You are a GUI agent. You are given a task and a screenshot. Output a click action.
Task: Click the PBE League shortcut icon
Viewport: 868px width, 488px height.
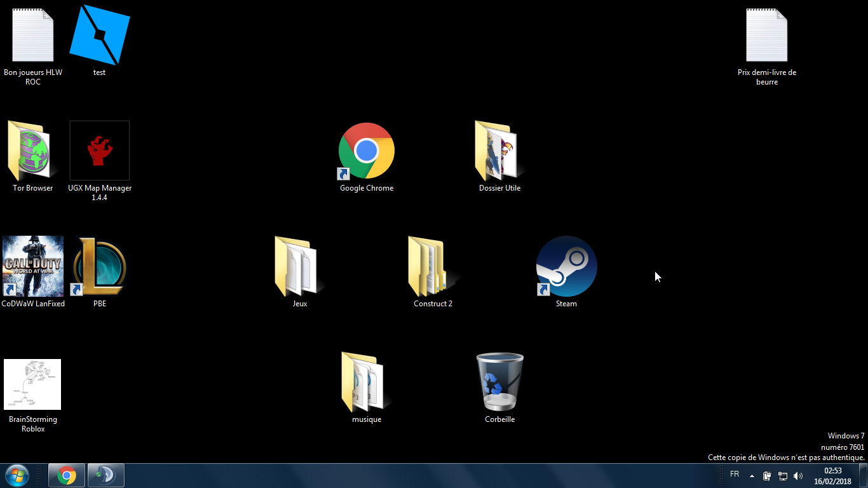pyautogui.click(x=100, y=267)
